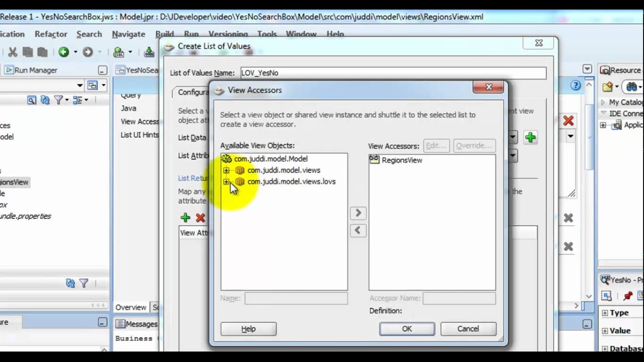Collapse the IDE Connections section
The image size is (644, 362).
[603, 114]
